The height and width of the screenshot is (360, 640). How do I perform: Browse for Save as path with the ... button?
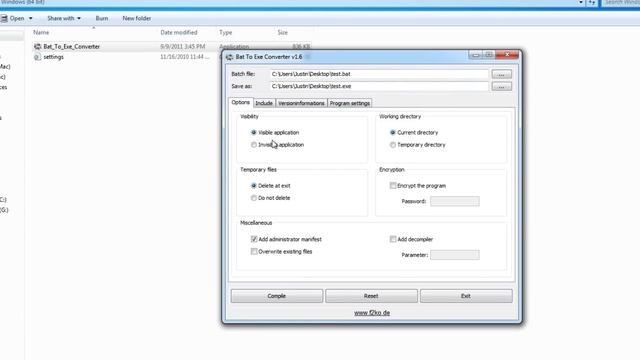501,87
